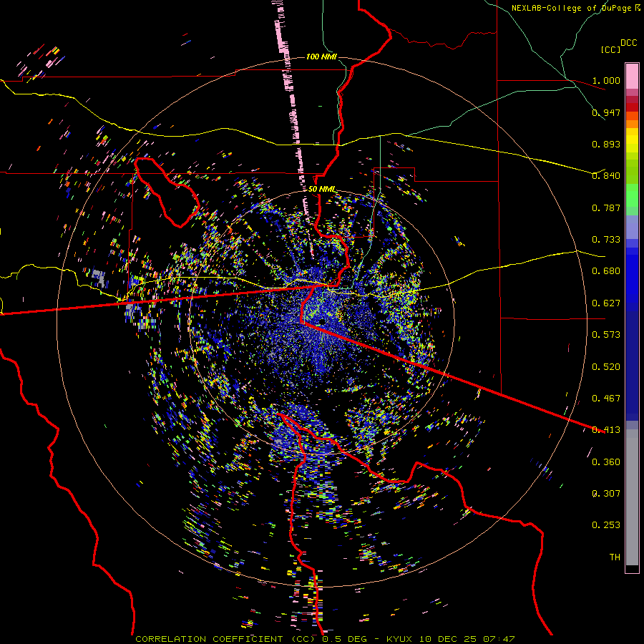Click the CORRELATION COEFFICIENT (CC) caption text
This screenshot has height=644, width=644.
coord(225,639)
